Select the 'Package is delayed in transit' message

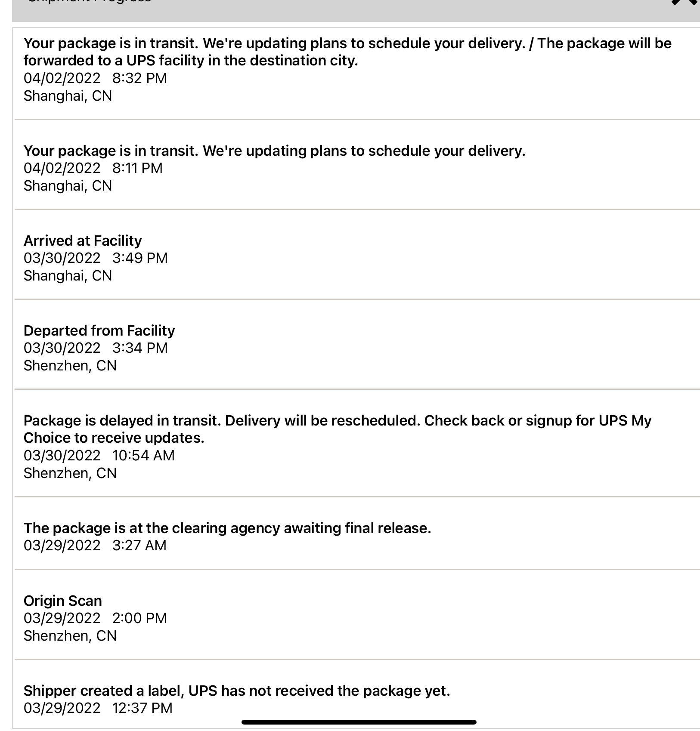click(338, 429)
